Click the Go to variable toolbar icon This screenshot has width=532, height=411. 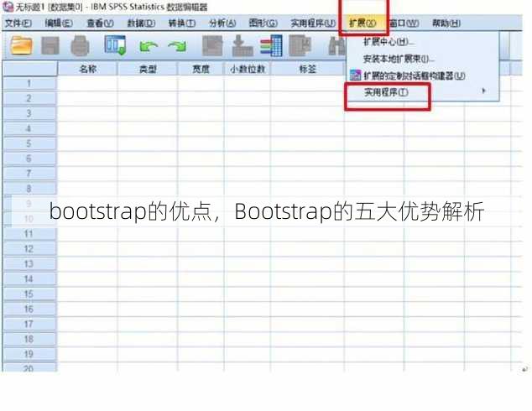point(243,45)
